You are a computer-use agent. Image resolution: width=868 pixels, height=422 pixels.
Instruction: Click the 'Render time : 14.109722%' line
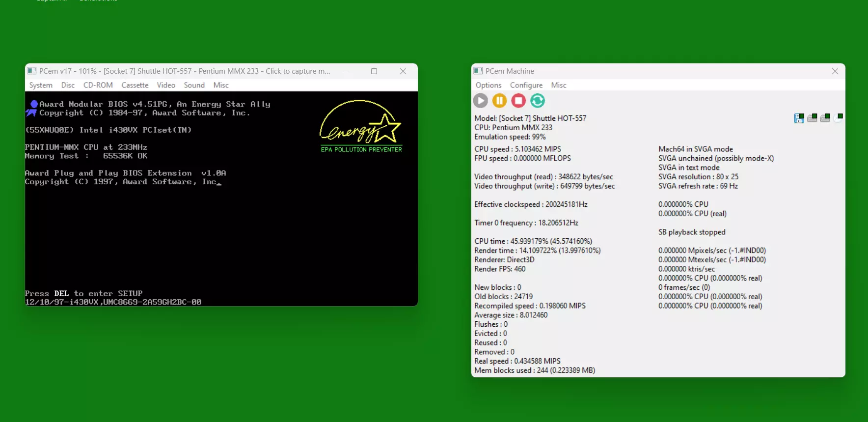coord(538,251)
